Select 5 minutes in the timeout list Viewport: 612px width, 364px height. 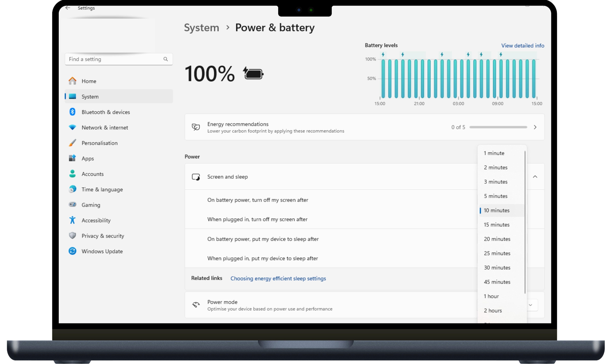click(501, 196)
